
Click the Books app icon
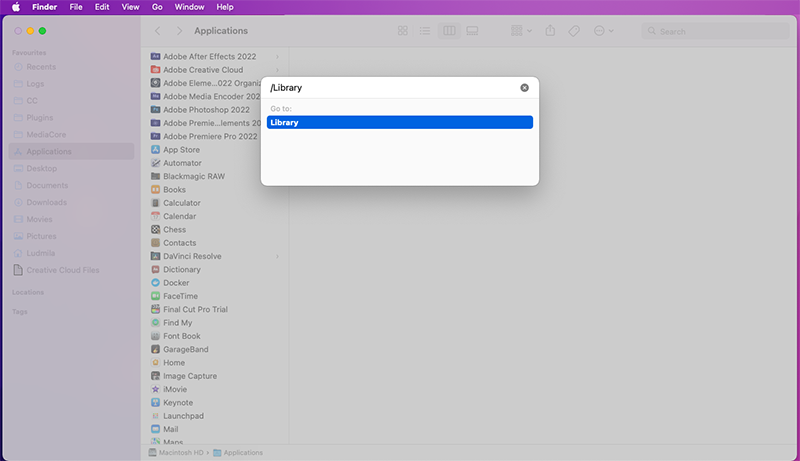(156, 189)
